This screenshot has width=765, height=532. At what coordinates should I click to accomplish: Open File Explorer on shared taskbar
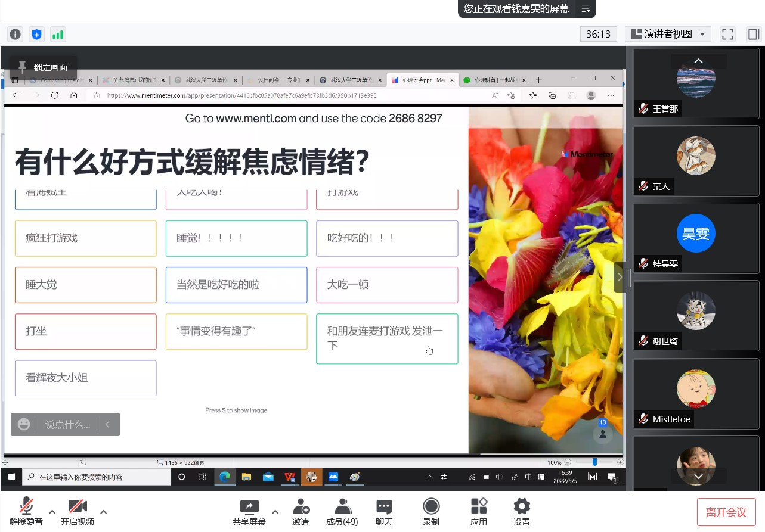point(246,477)
